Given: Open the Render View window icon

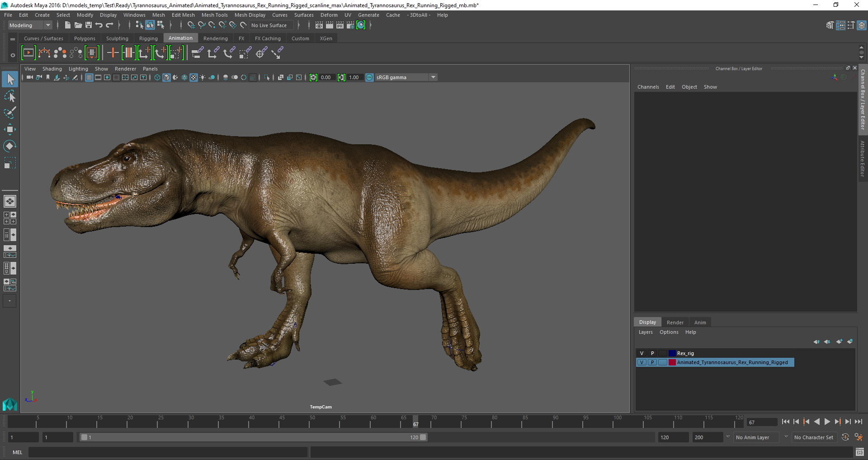Looking at the screenshot, I should 319,25.
